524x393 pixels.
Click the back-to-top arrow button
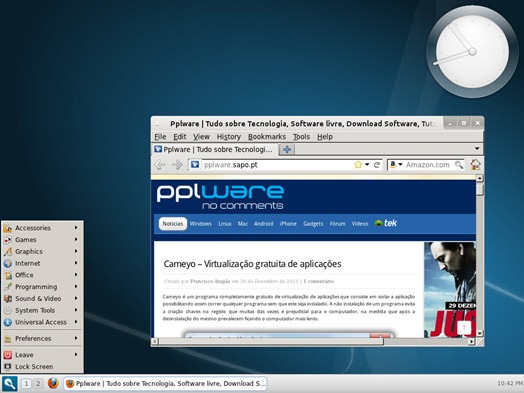[x=464, y=328]
